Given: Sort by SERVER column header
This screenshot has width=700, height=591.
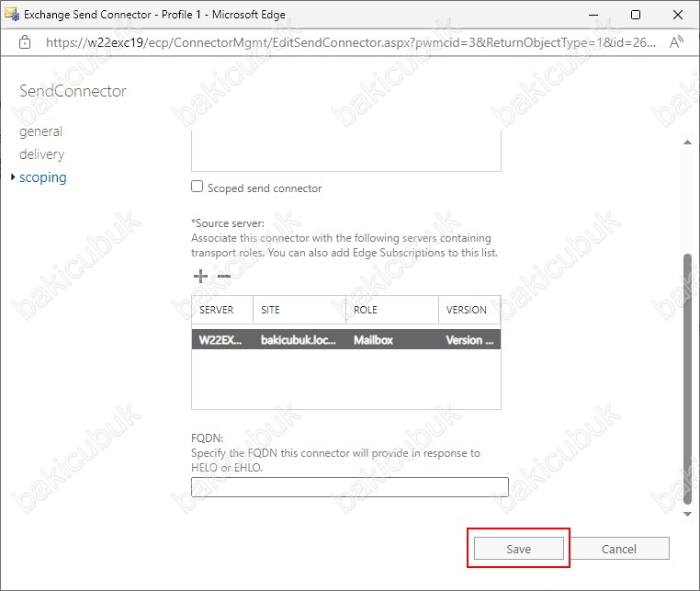Looking at the screenshot, I should pyautogui.click(x=222, y=310).
